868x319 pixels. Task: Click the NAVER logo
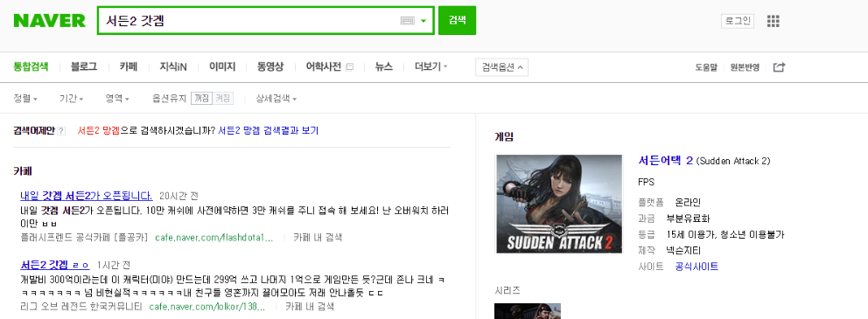click(x=49, y=20)
